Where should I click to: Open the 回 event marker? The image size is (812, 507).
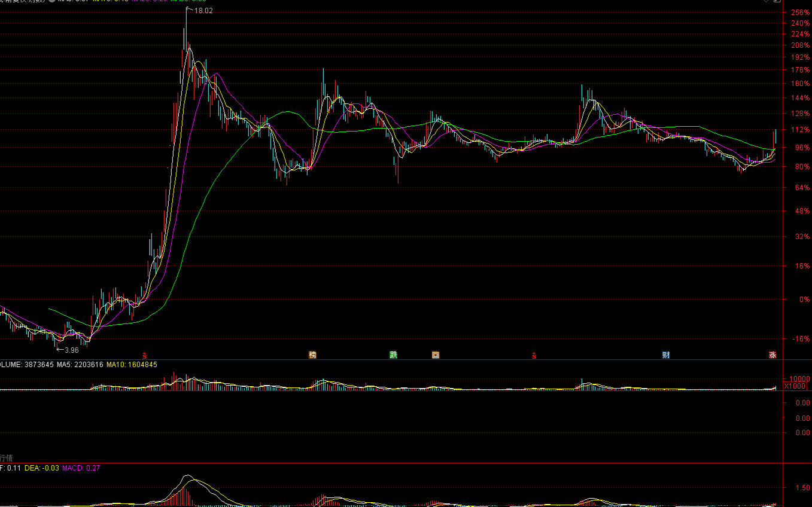pyautogui.click(x=436, y=355)
